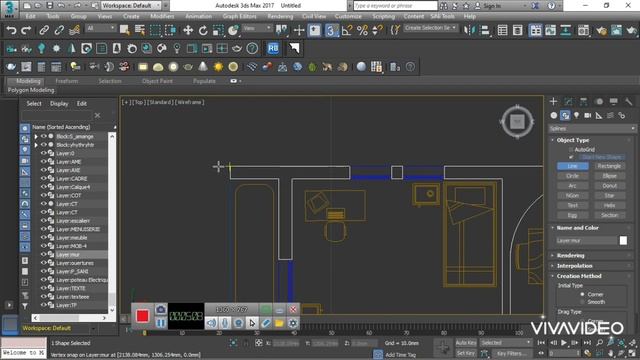Activate the Select and Uniform Scale tool

(218, 30)
